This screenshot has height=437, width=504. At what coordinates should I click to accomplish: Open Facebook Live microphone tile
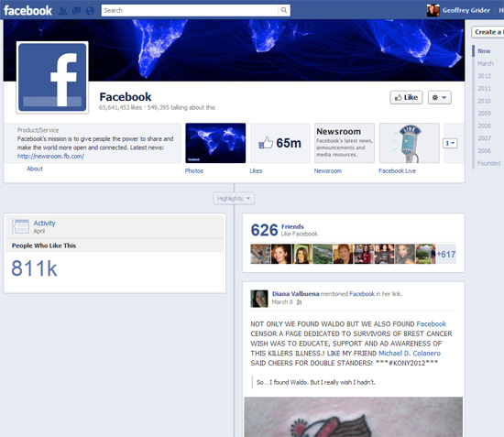(x=410, y=143)
